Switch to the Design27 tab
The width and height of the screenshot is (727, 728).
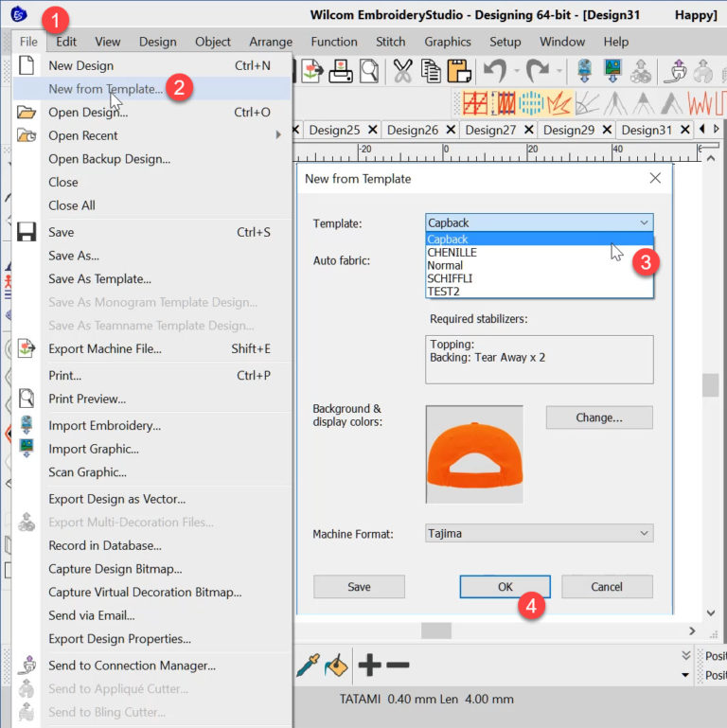(x=490, y=130)
